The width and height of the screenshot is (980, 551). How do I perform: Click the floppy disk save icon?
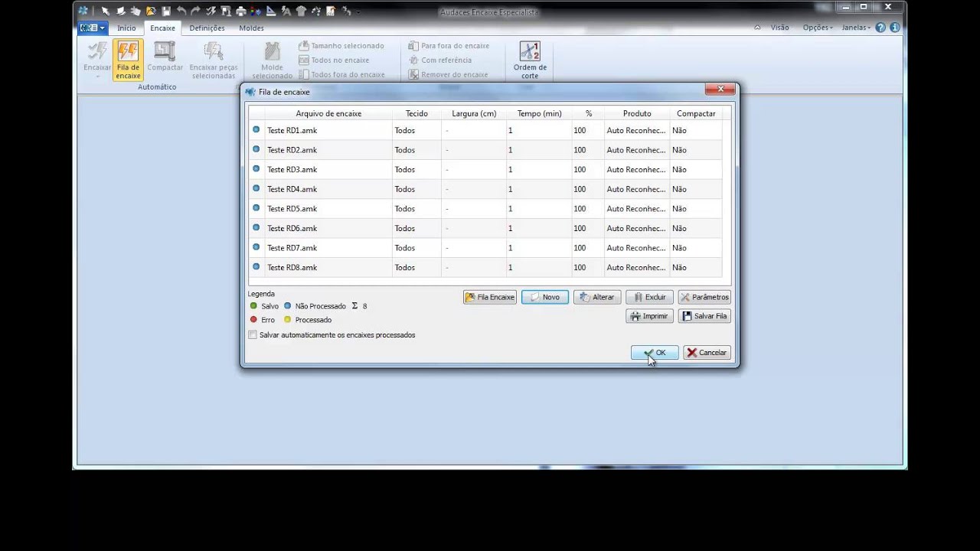166,11
